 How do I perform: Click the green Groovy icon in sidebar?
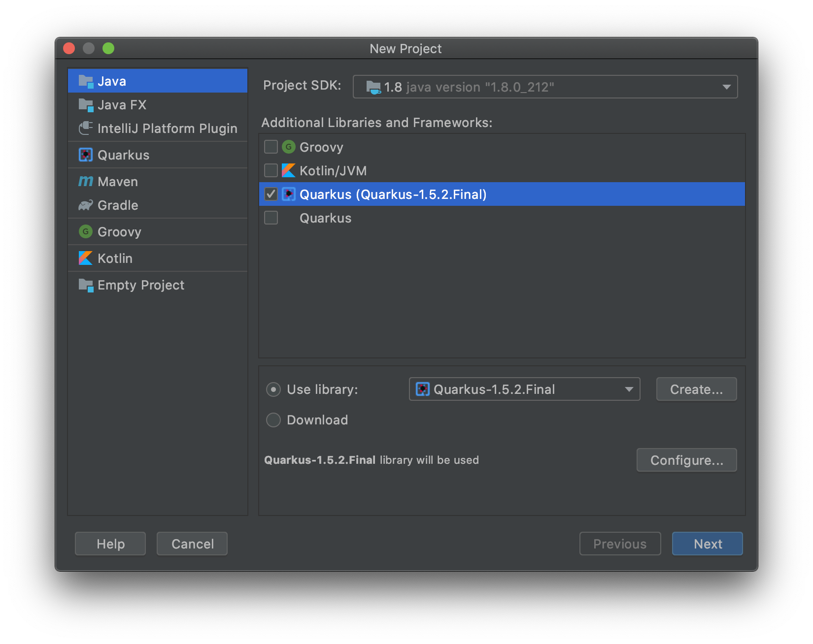click(86, 232)
